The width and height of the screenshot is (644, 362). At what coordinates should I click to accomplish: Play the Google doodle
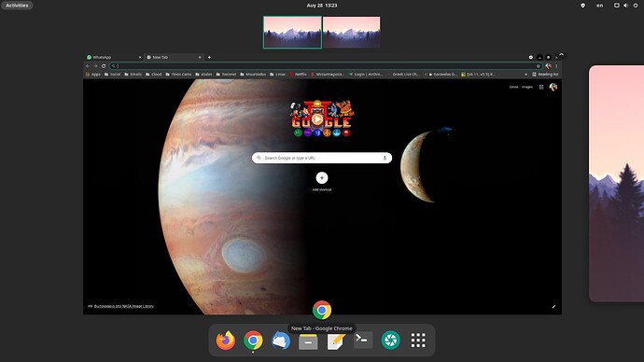tap(316, 119)
